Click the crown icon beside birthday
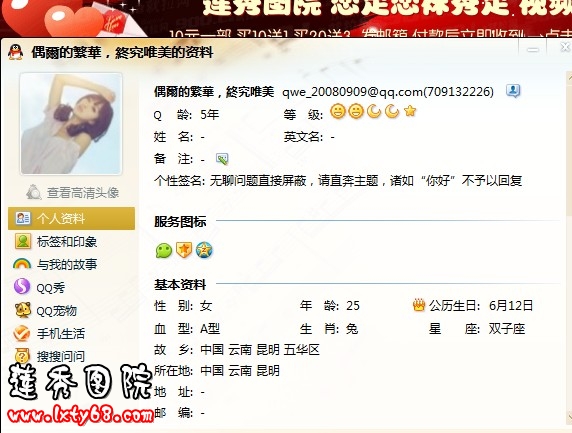The width and height of the screenshot is (572, 433). [419, 305]
